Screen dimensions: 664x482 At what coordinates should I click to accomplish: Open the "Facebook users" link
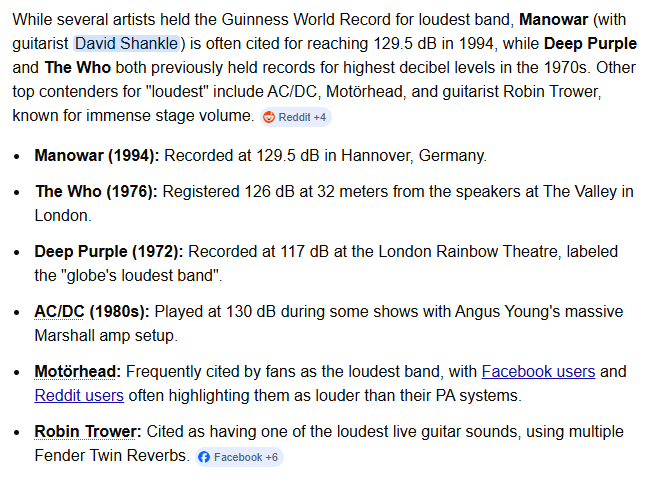click(538, 371)
